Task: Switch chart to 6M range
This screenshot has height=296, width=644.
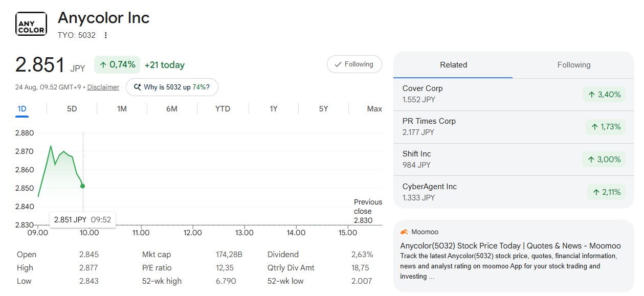Action: (x=172, y=109)
